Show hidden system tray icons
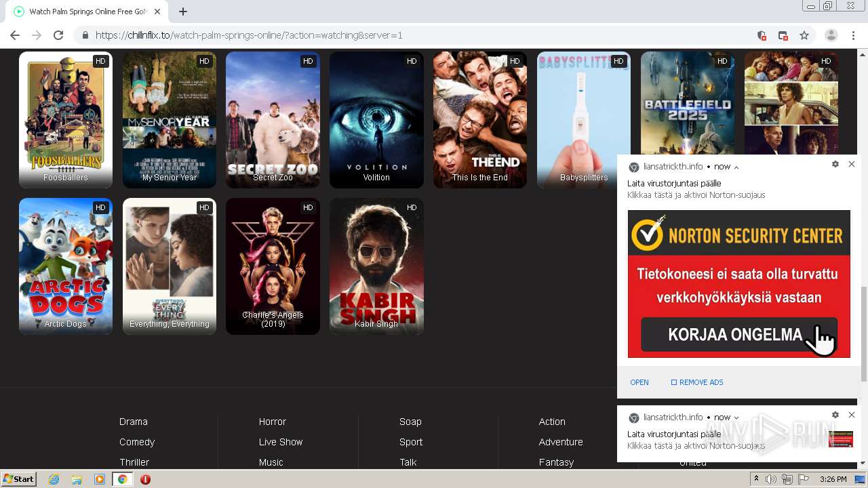This screenshot has height=488, width=868. point(757,479)
